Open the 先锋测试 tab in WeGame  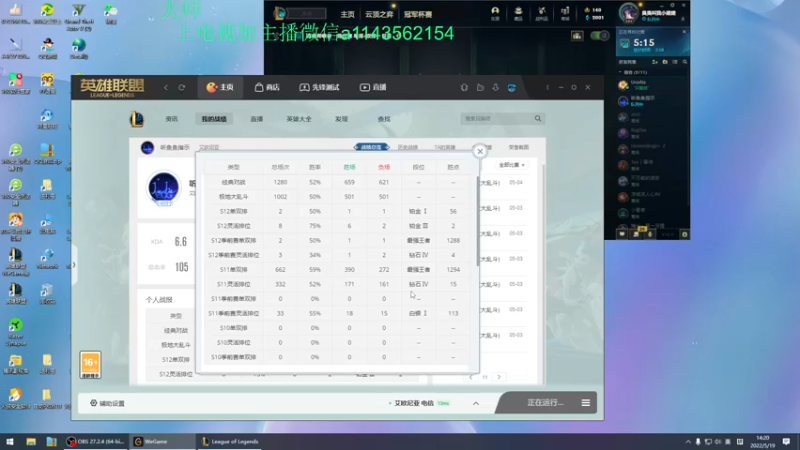(319, 87)
